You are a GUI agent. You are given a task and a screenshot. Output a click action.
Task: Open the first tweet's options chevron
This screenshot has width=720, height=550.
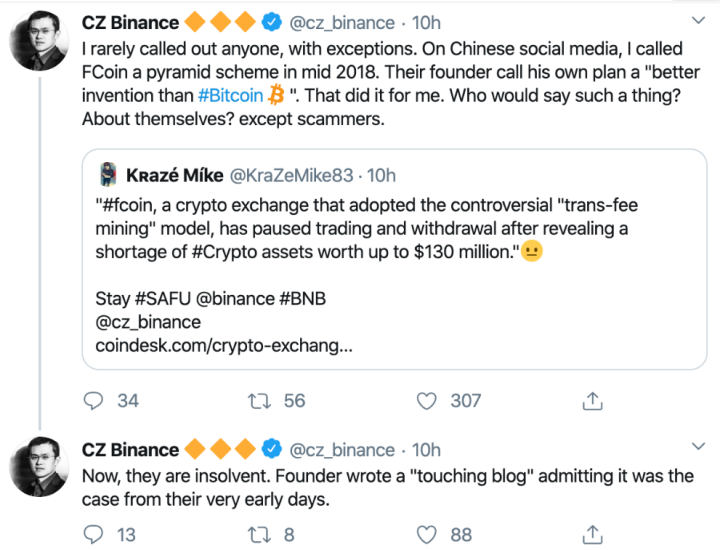click(697, 21)
